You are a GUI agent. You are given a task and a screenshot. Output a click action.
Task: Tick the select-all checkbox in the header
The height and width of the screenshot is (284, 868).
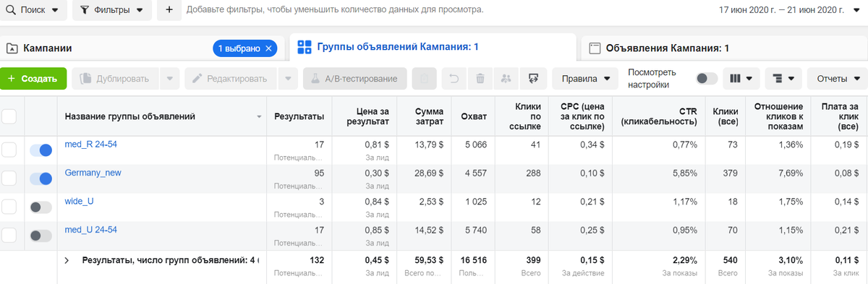[9, 116]
